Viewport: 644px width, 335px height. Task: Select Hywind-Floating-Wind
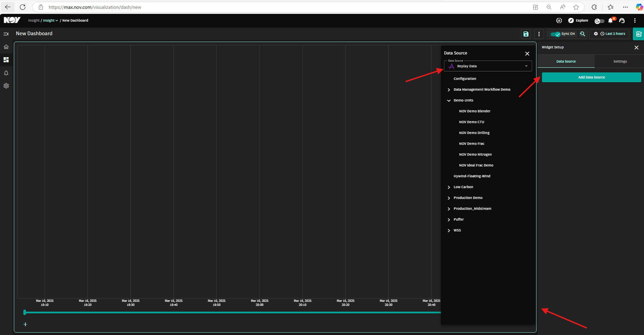tap(472, 176)
